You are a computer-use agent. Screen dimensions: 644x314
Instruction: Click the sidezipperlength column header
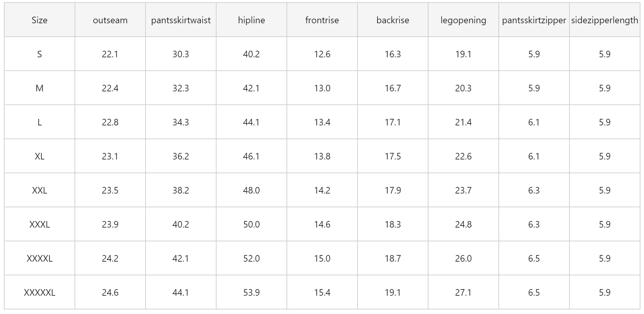[605, 20]
